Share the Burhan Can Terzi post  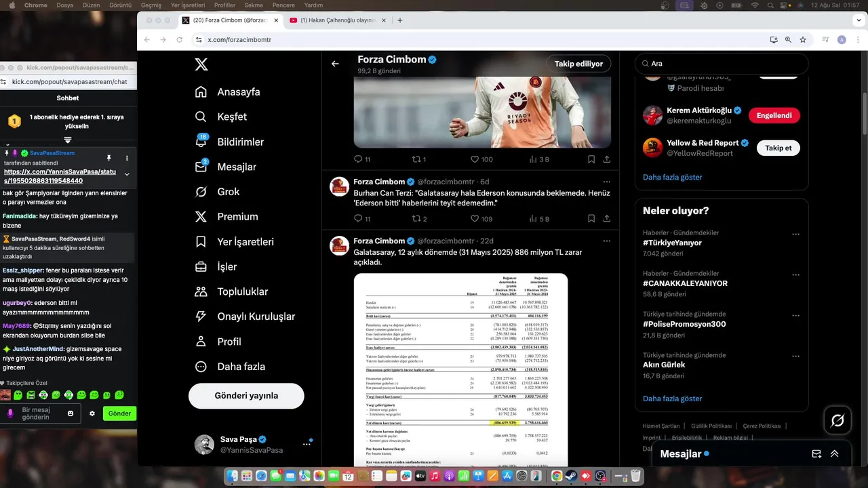[x=607, y=219]
